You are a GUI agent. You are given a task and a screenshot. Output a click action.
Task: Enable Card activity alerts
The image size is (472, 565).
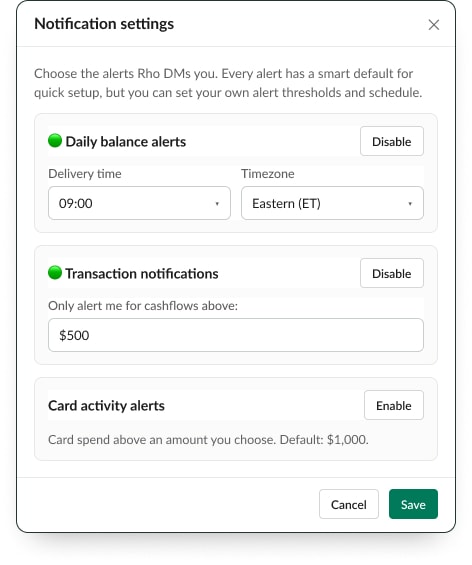pos(394,405)
